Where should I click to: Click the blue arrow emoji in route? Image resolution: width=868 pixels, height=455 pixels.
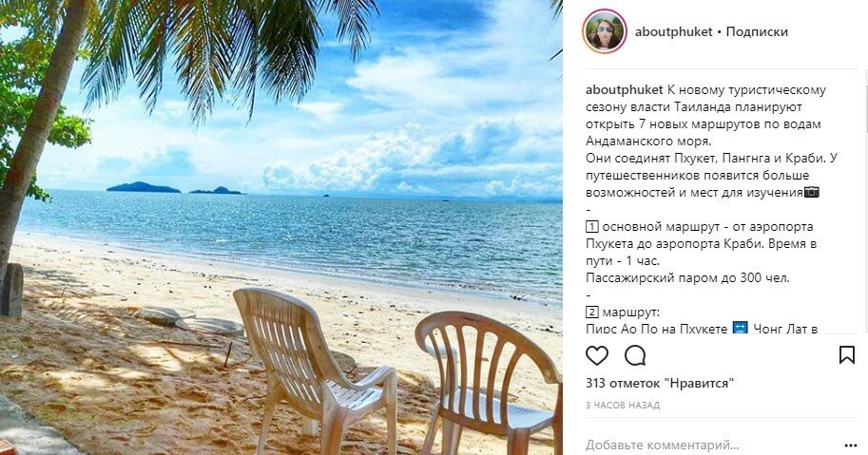(x=740, y=329)
